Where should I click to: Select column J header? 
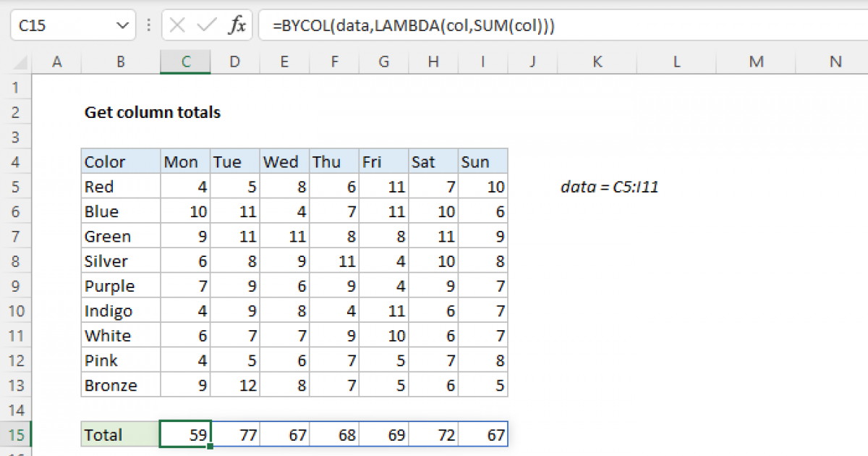tap(532, 63)
